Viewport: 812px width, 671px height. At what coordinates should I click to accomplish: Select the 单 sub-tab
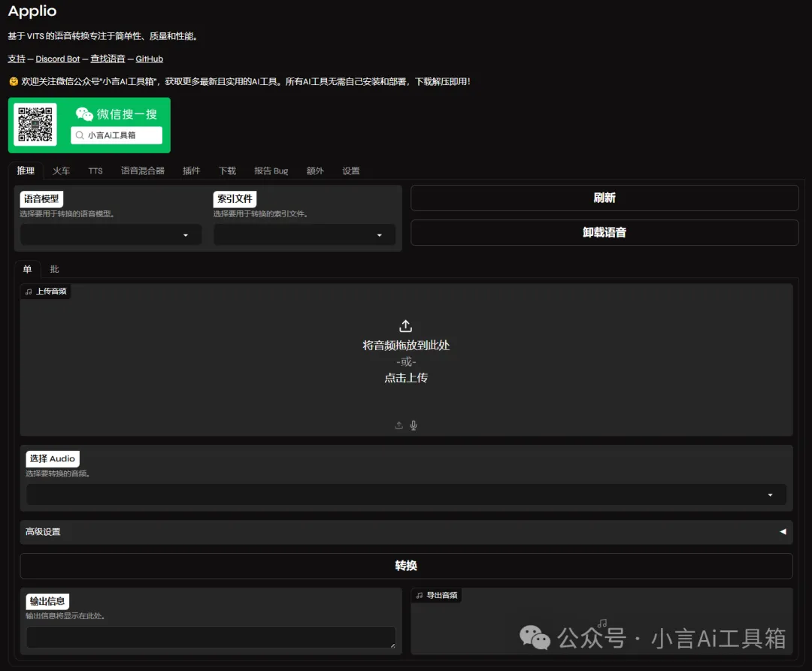point(28,269)
